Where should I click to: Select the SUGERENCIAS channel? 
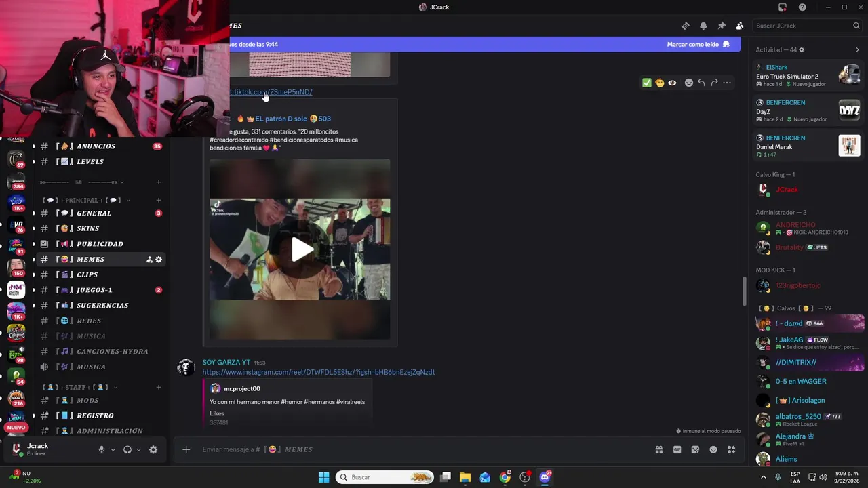[x=100, y=306]
